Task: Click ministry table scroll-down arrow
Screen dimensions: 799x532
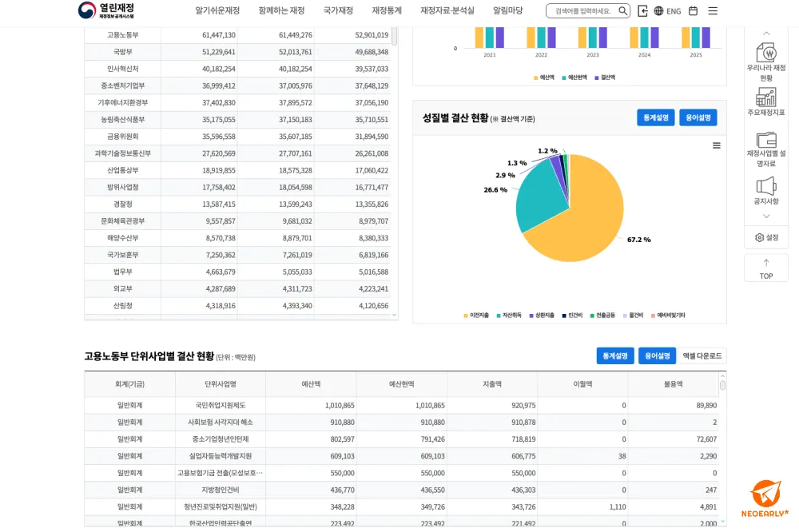Action: click(394, 315)
